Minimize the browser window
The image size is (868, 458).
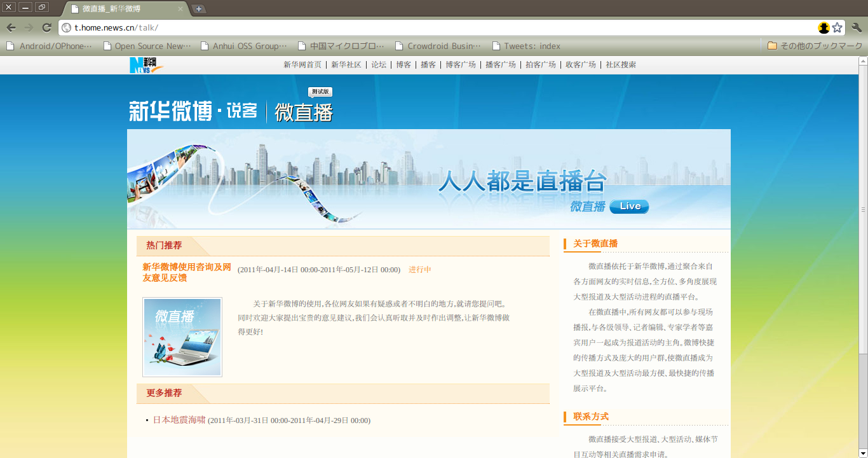point(25,7)
